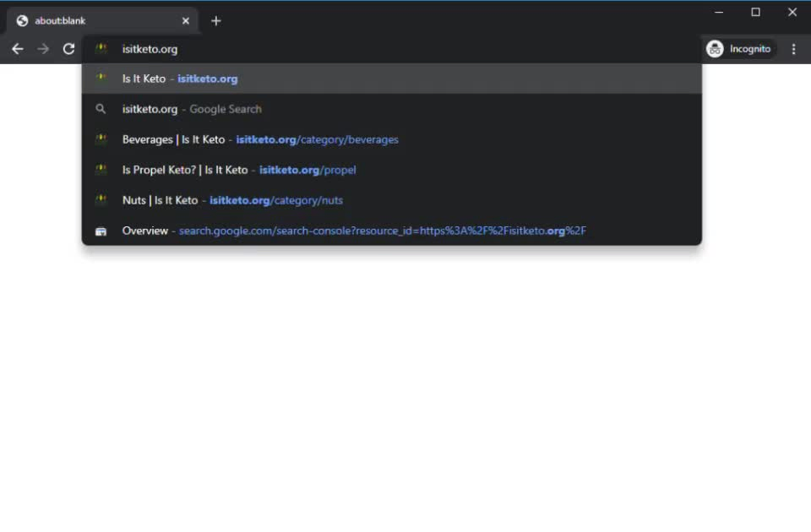
Task: Click the favicon beside the Nuts suggestion
Action: click(101, 199)
